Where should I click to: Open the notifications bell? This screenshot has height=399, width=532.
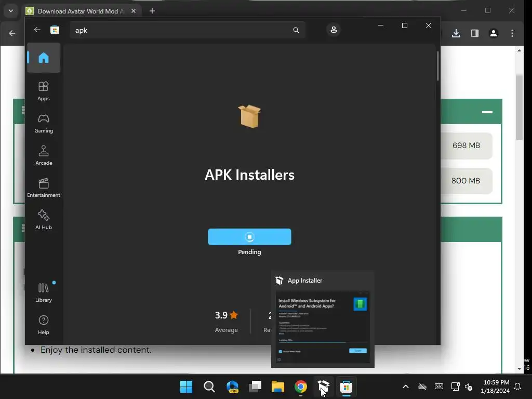[x=518, y=387]
